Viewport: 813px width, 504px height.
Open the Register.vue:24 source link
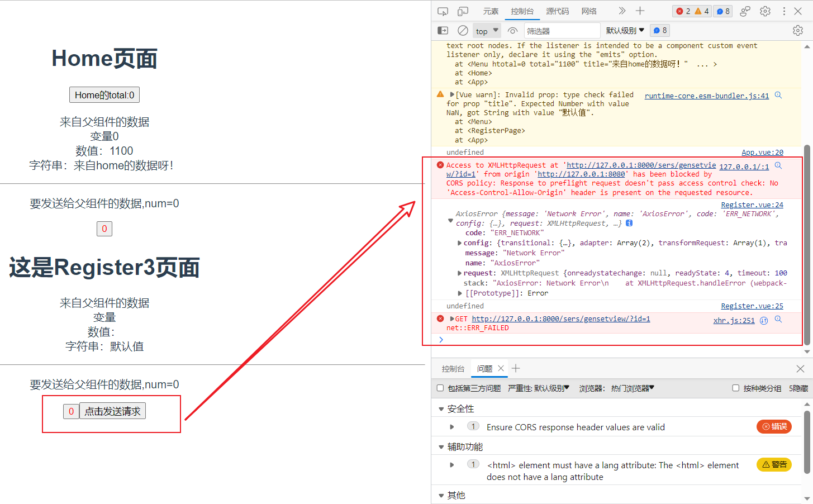tap(752, 205)
